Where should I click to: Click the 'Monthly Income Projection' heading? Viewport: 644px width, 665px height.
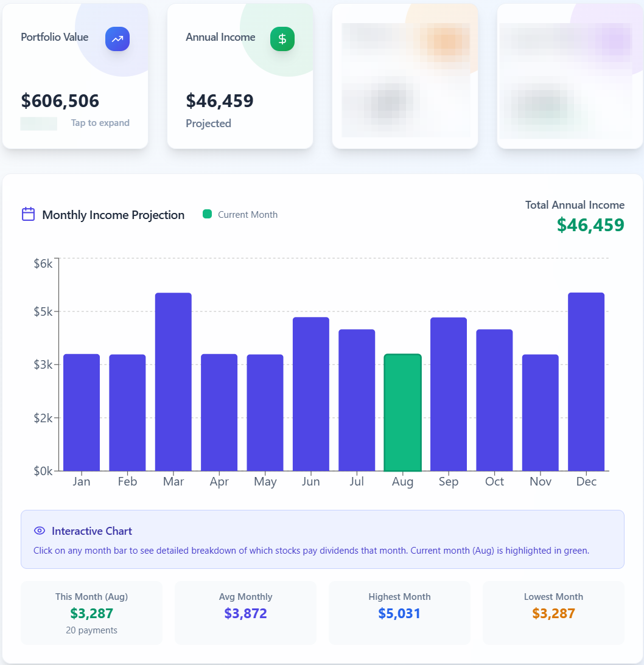113,215
